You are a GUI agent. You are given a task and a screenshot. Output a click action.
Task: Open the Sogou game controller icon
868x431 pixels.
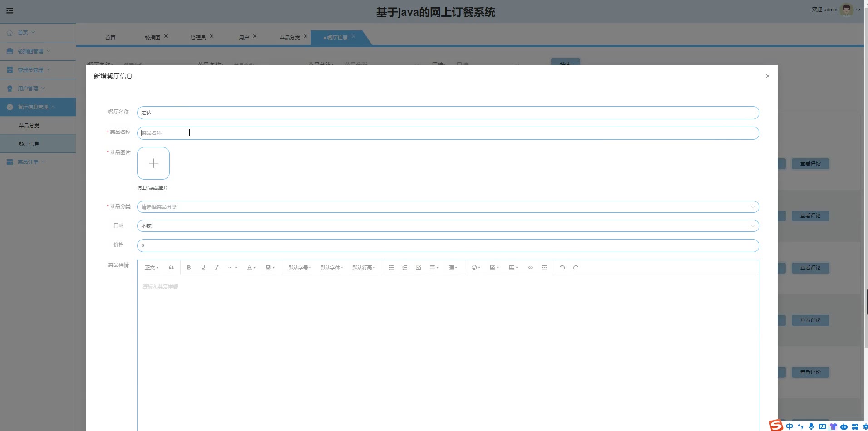tap(844, 426)
